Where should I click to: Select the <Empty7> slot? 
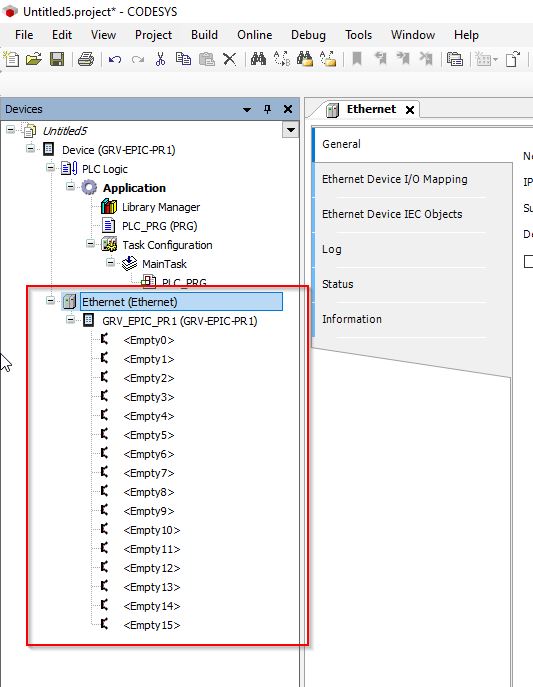click(149, 473)
